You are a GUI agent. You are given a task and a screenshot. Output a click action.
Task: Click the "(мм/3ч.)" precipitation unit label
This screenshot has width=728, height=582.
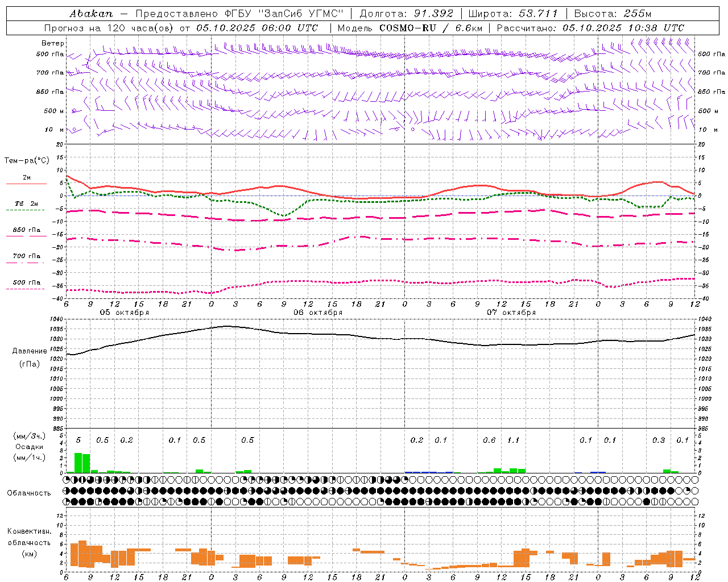(29, 436)
